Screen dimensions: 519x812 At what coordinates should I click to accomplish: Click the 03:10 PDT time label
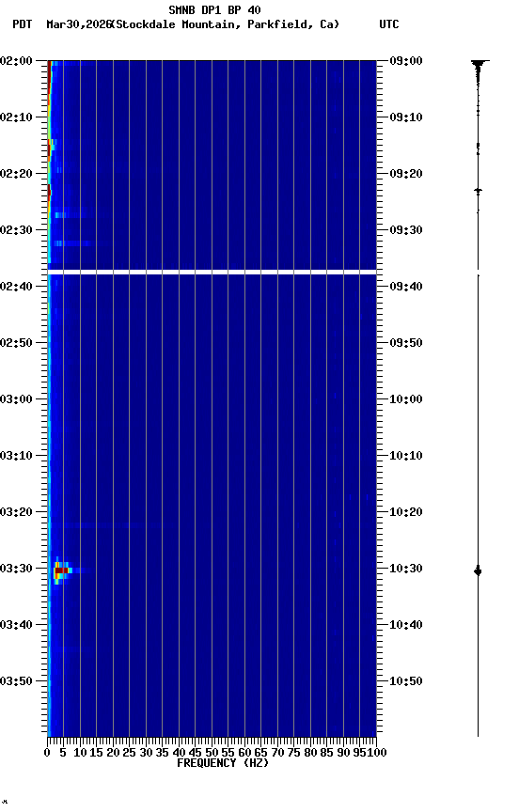pyautogui.click(x=16, y=456)
